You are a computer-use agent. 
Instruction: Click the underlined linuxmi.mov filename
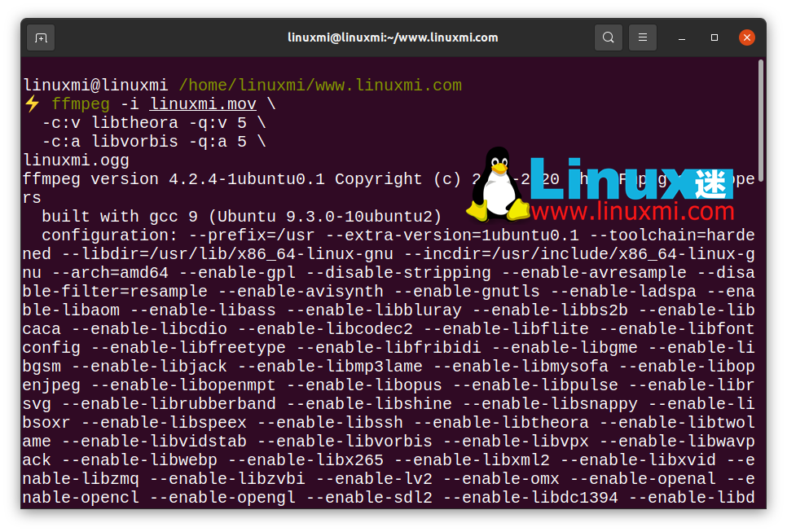point(204,104)
